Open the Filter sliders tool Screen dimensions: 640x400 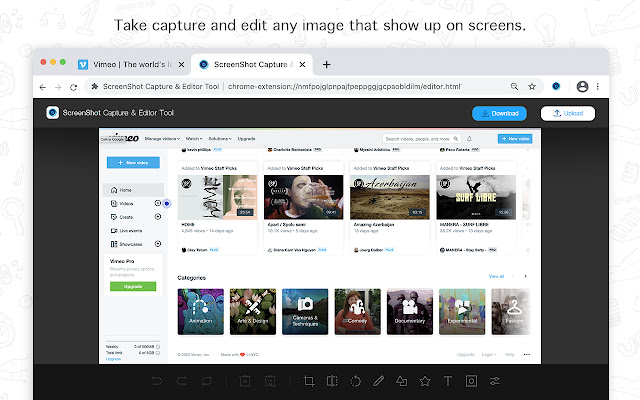495,381
